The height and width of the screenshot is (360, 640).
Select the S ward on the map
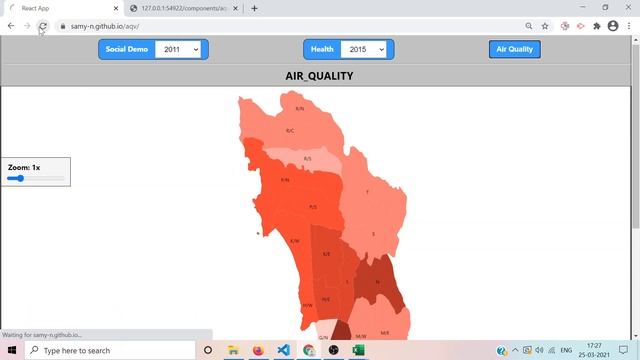pos(373,234)
